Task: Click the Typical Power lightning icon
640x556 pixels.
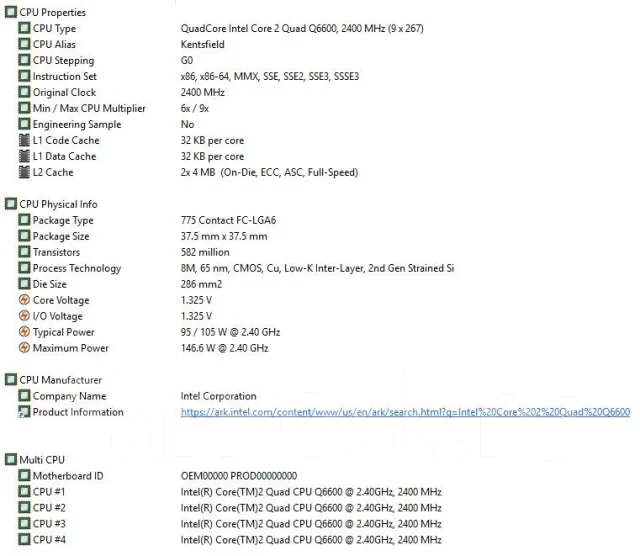Action: pos(24,331)
